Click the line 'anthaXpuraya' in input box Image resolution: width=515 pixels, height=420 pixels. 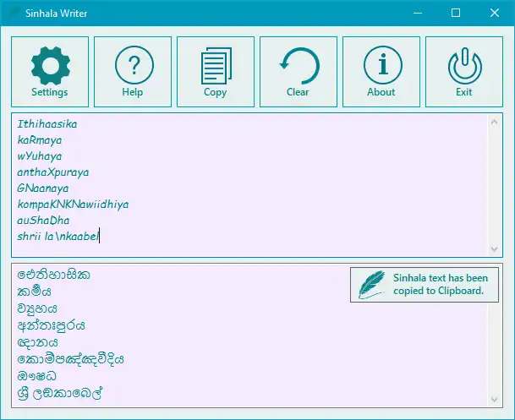click(53, 172)
